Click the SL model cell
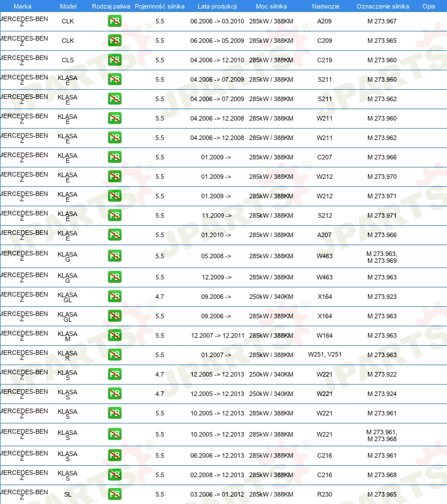Screen dimensions: 447x504 pos(67,494)
